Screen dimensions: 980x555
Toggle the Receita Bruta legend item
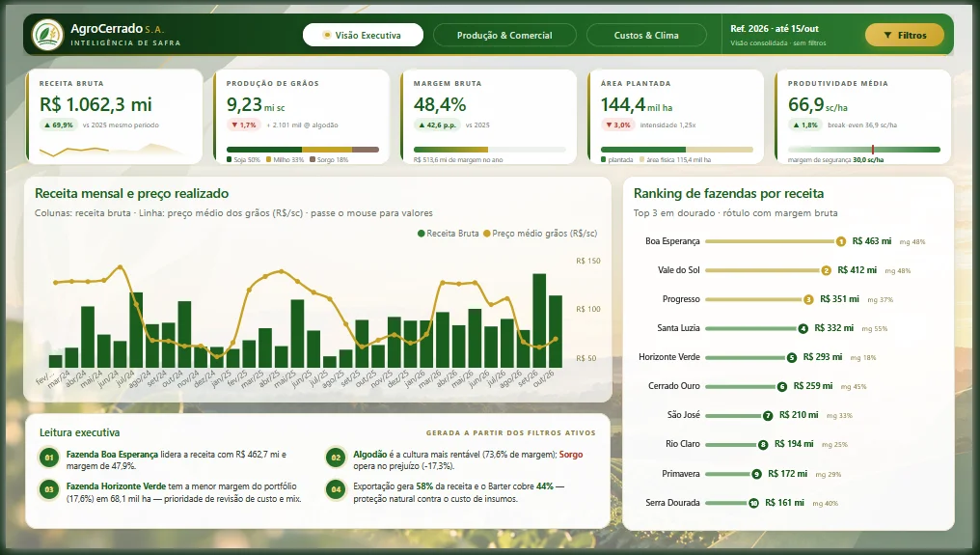[x=449, y=234]
